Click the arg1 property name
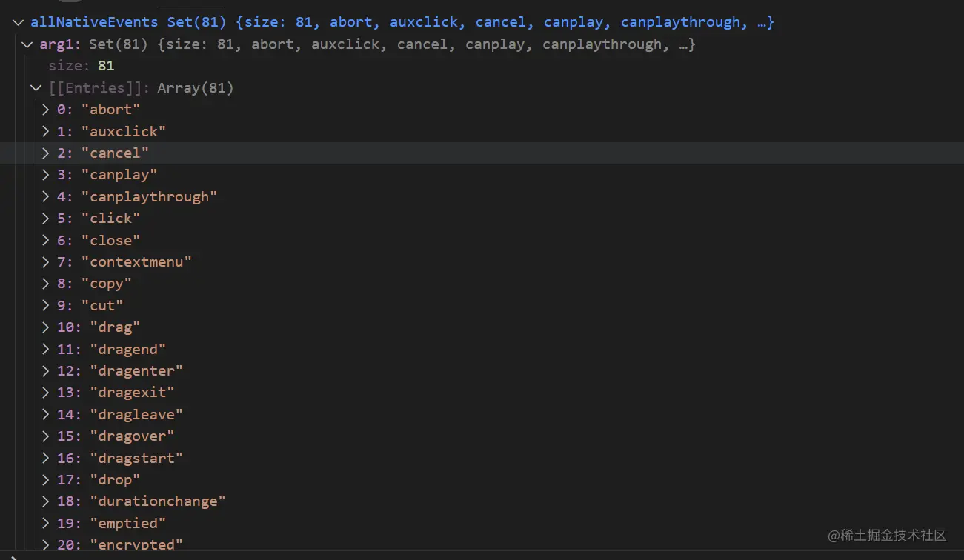This screenshot has height=560, width=964. coord(57,44)
